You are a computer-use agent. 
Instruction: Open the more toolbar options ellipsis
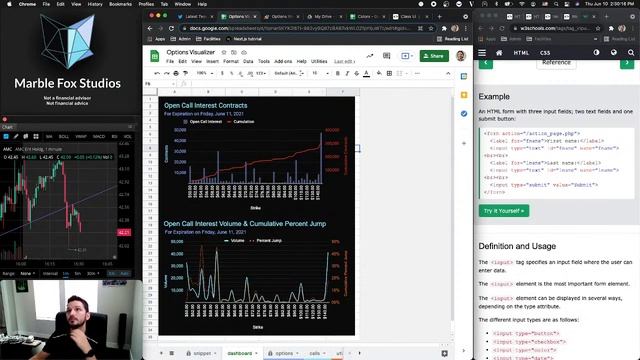[x=417, y=73]
